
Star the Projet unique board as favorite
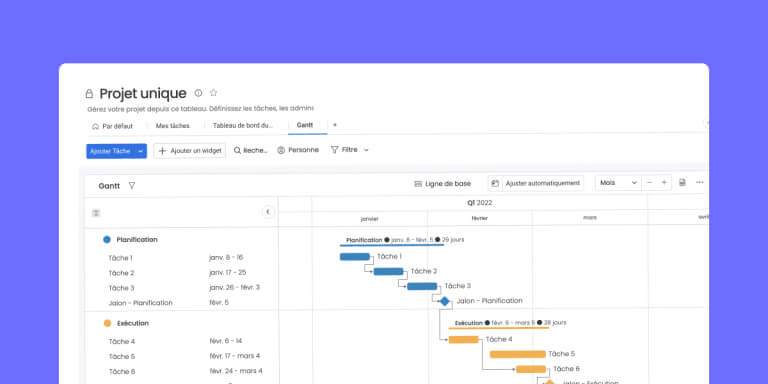point(214,93)
